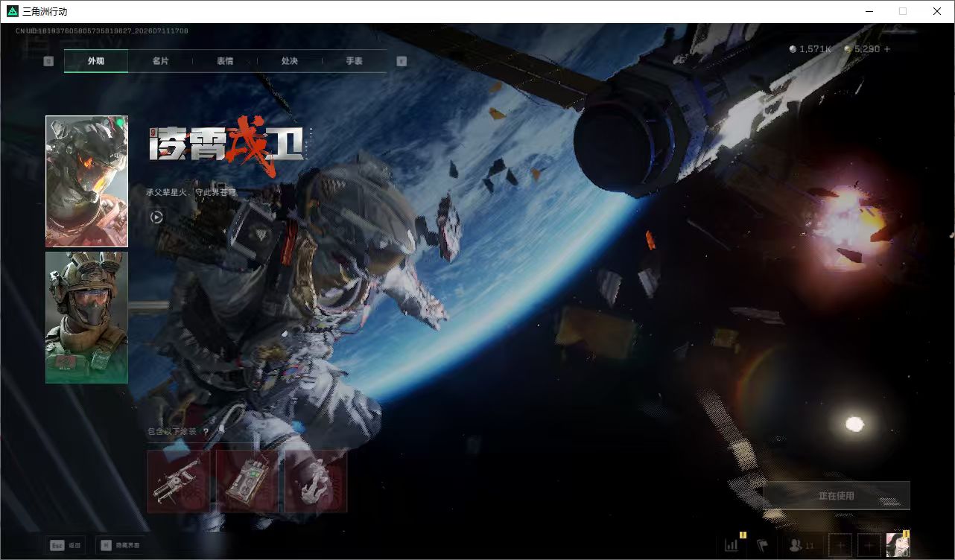Click the 承父辈星火 skin description text
The image size is (955, 560).
tap(191, 192)
